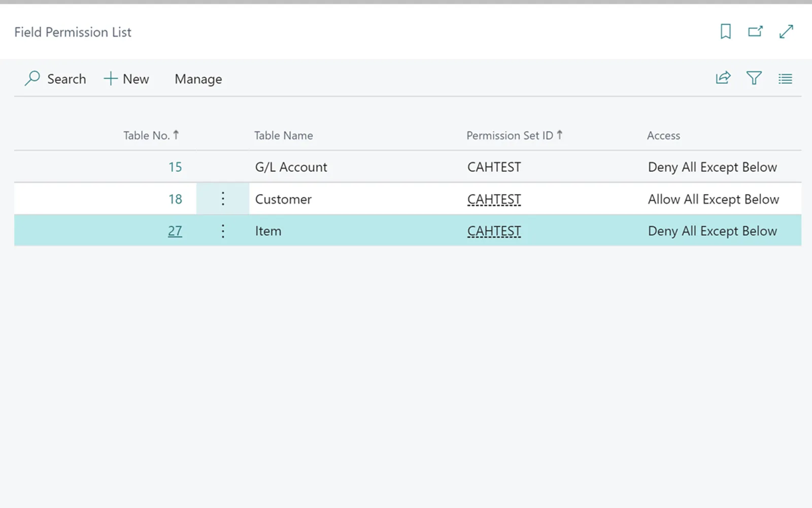The height and width of the screenshot is (508, 812).
Task: Click the Search magnifier icon
Action: tap(32, 78)
